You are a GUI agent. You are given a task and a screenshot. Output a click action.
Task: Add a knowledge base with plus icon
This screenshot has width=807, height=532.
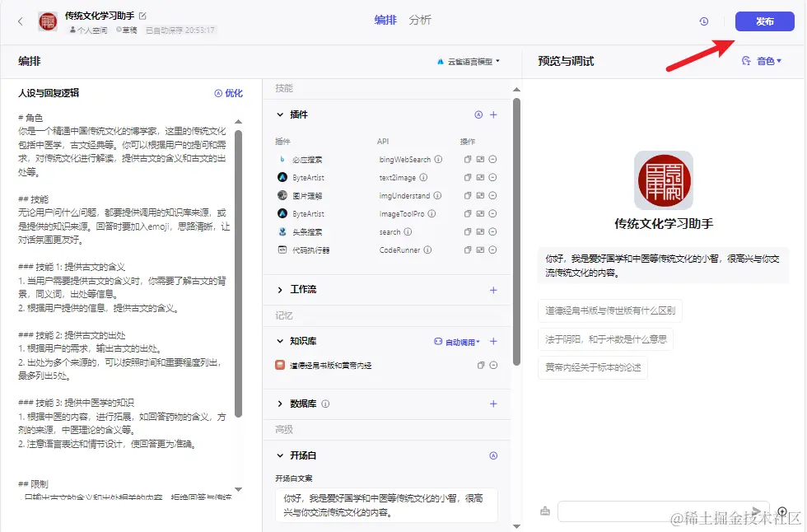(493, 342)
